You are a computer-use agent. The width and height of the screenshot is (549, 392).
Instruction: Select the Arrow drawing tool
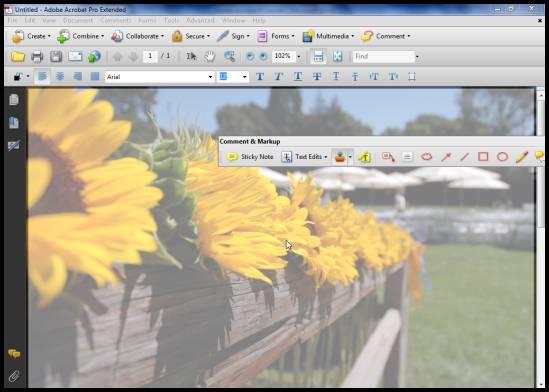pos(446,157)
